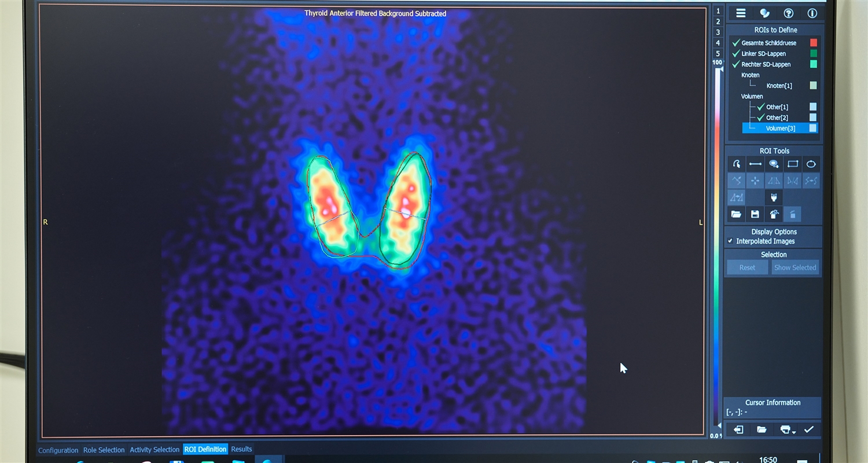Click the grayed S-to-S swap ROI tool
The width and height of the screenshot is (868, 463).
[811, 181]
